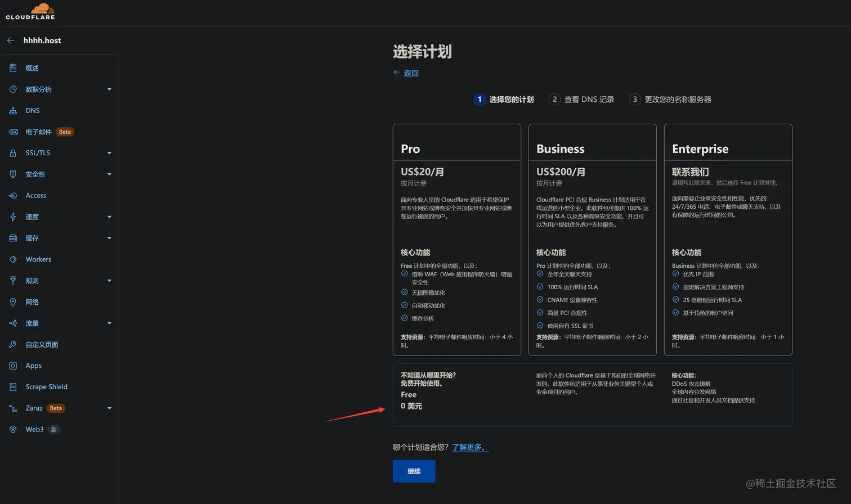Click the 速度 lightning bolt icon
The image size is (851, 504).
pos(13,217)
